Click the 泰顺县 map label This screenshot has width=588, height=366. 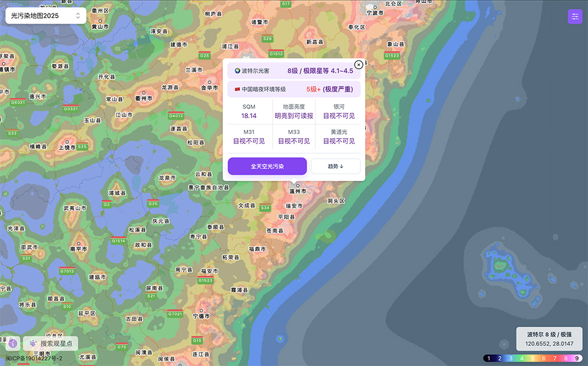pos(216,227)
